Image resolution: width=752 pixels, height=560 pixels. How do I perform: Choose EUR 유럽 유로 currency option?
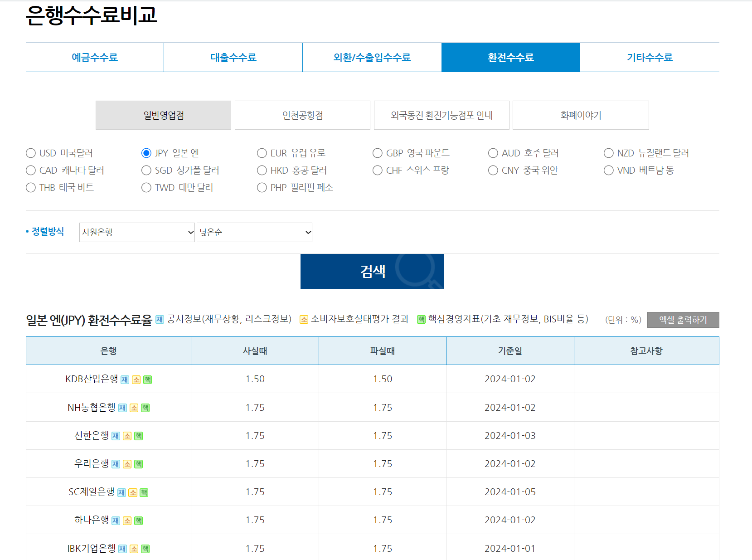262,153
